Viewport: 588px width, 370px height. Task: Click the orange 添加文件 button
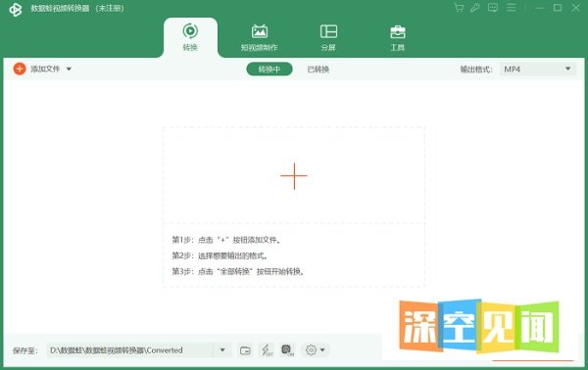[x=37, y=69]
